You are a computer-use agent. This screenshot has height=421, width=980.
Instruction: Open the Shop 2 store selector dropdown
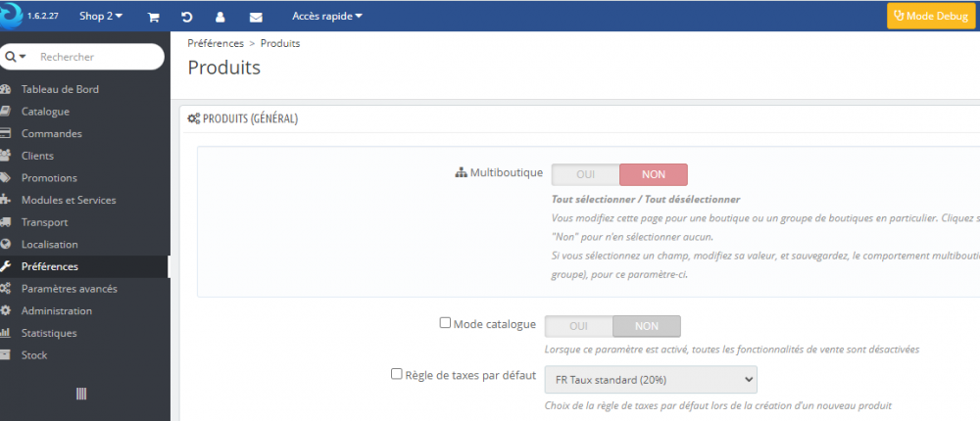click(101, 17)
